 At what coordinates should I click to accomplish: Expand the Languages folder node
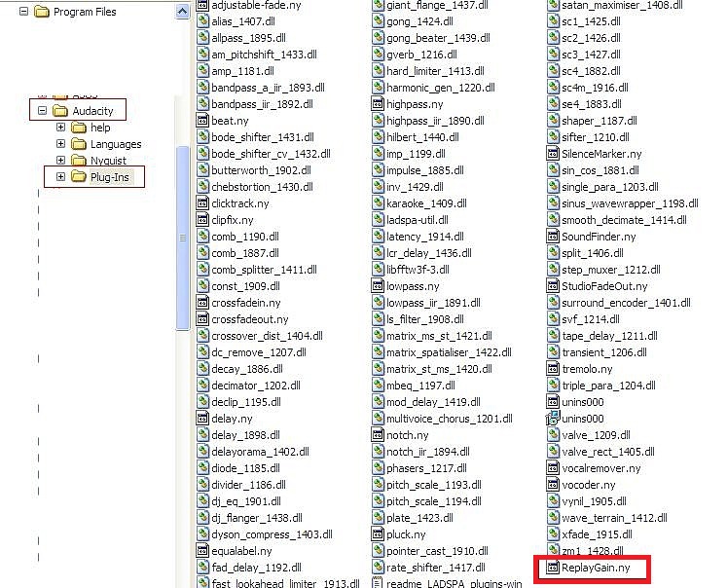60,144
